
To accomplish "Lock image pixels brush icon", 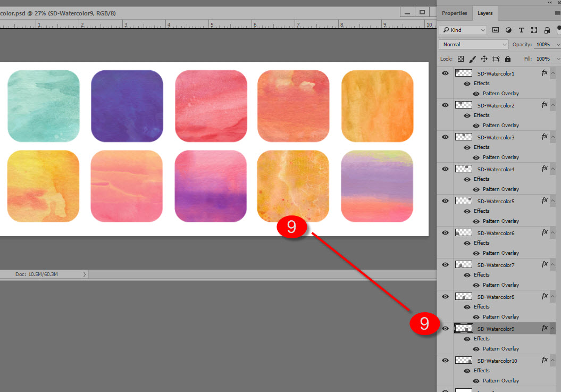I will [473, 59].
